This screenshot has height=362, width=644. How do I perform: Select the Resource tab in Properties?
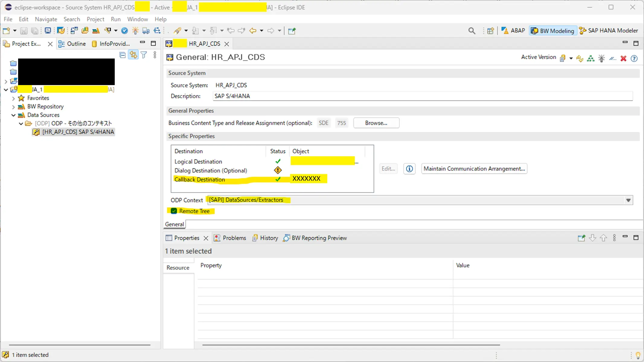coord(178,268)
